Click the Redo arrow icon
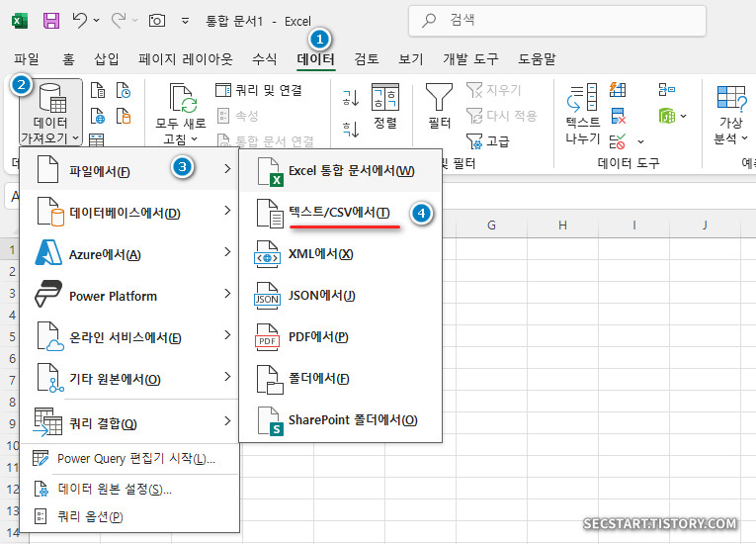 pos(119,20)
